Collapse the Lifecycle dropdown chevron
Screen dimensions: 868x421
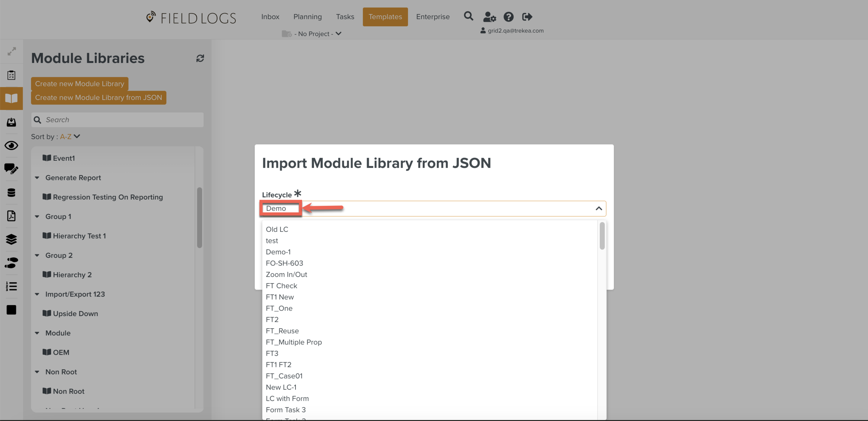click(599, 209)
